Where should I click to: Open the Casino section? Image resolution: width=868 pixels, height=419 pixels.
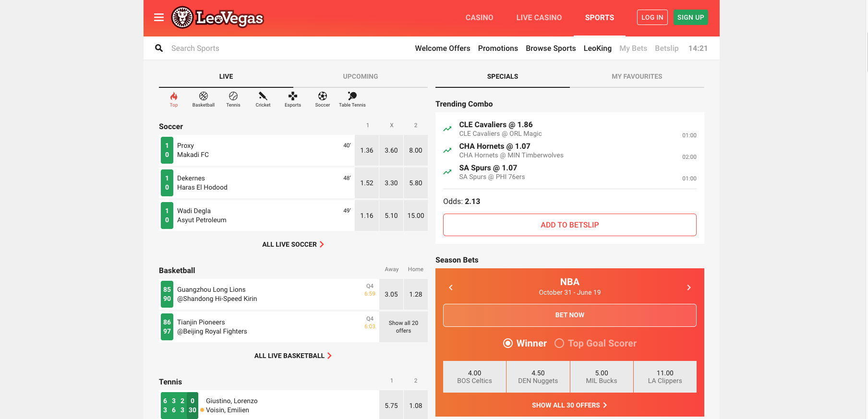(x=480, y=18)
